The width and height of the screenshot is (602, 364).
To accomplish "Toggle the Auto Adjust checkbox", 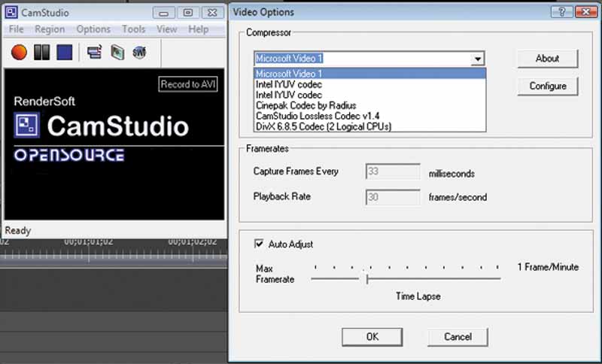I will click(258, 244).
